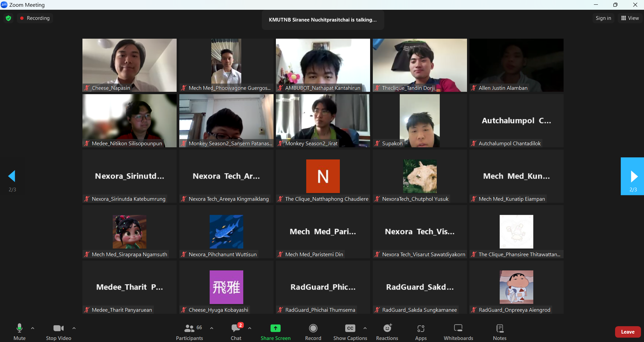Click the name label RadGuard_Phichai Thumsema
The height and width of the screenshot is (342, 644).
click(x=320, y=310)
